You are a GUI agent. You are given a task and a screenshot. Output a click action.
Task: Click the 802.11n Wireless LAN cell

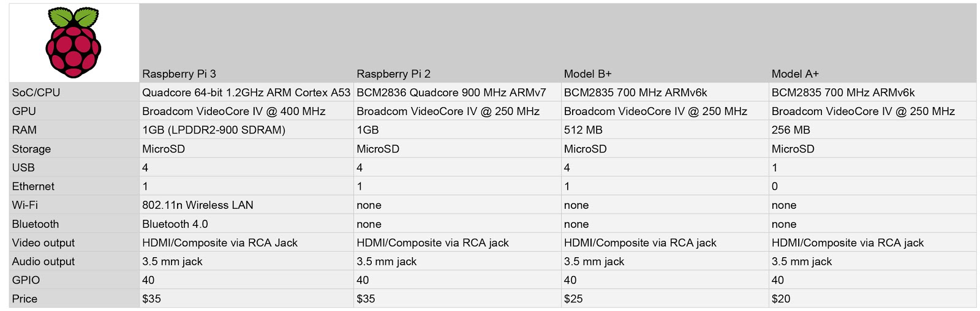click(x=198, y=205)
